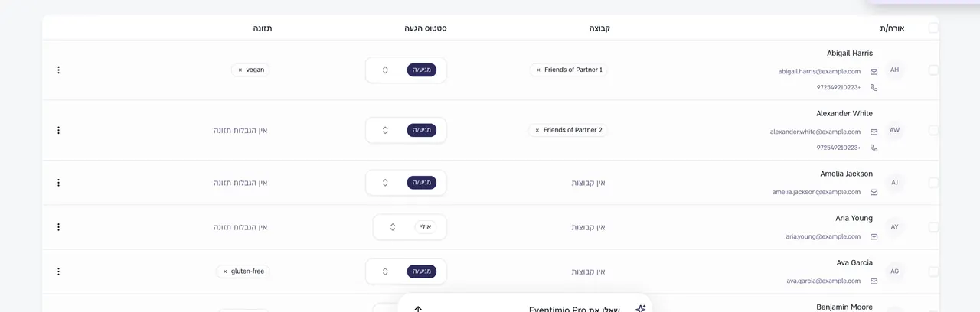The width and height of the screenshot is (980, 312).
Task: Click the phone icon in Alexander White's row
Action: coord(874,148)
